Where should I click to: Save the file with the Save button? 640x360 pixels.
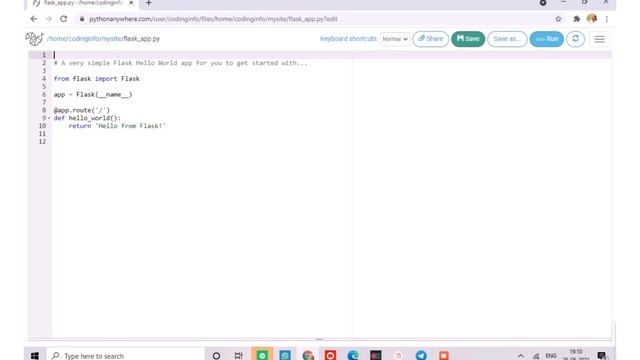[x=468, y=39]
